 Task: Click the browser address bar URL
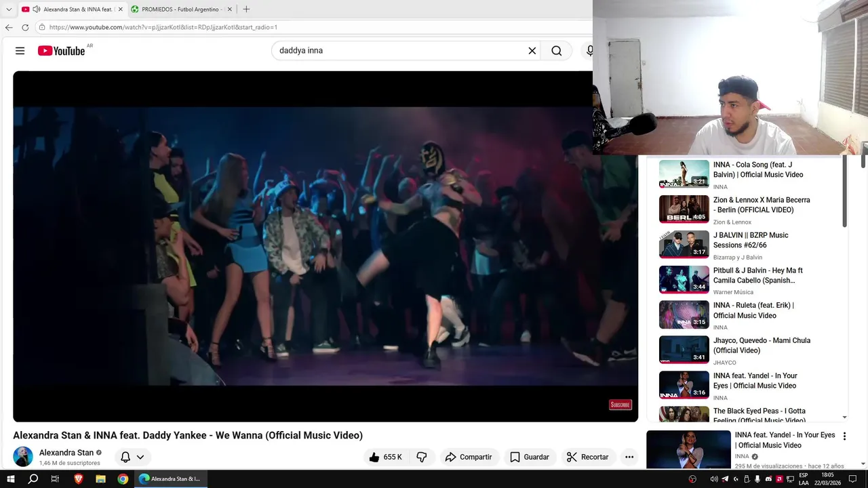click(163, 27)
